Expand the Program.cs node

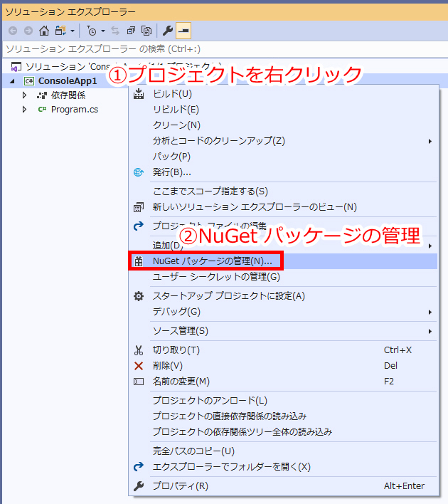click(x=24, y=110)
